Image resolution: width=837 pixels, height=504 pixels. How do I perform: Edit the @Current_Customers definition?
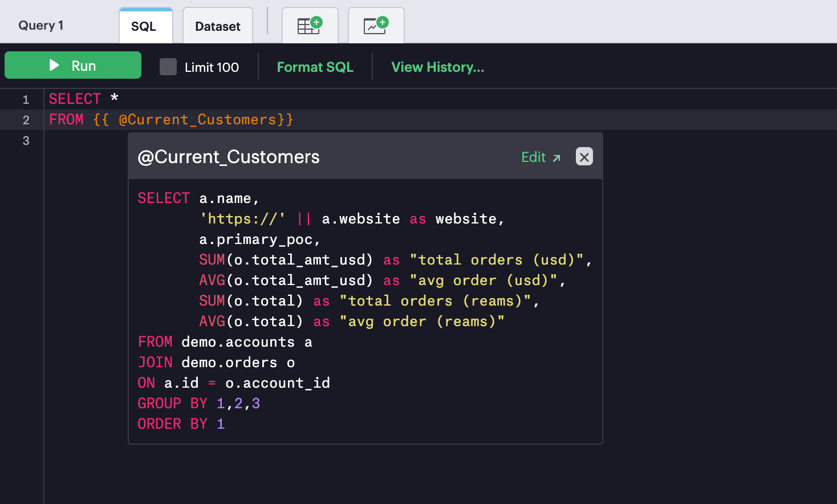pos(541,157)
